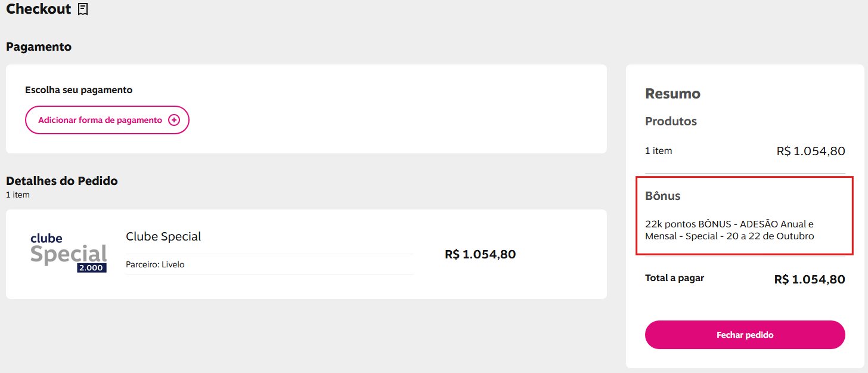868x373 pixels.
Task: Click the plus circle icon for adding payment
Action: [173, 120]
